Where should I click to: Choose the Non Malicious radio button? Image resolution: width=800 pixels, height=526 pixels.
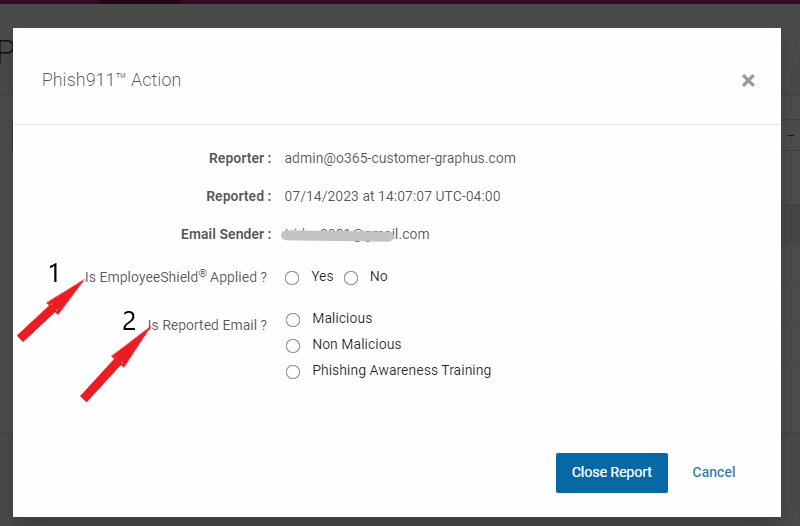tap(293, 346)
